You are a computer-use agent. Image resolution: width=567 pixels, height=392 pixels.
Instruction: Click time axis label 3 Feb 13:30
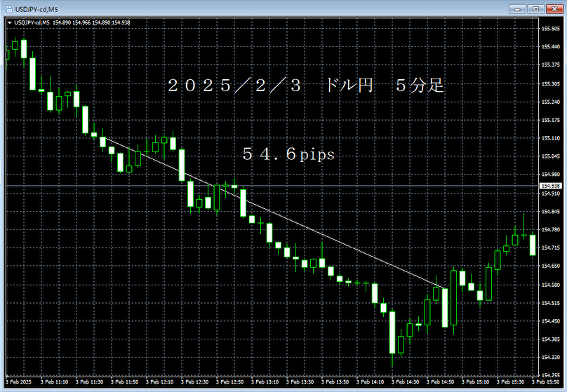(x=300, y=382)
